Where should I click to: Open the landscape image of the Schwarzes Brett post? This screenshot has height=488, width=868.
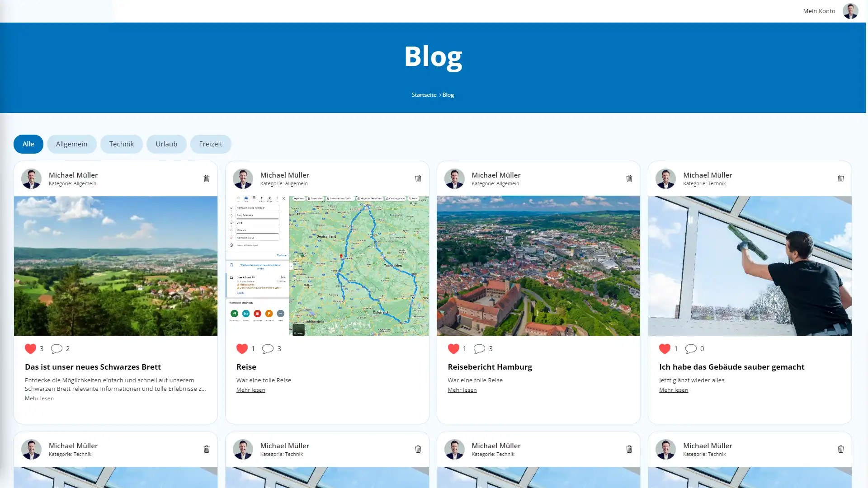coord(116,266)
